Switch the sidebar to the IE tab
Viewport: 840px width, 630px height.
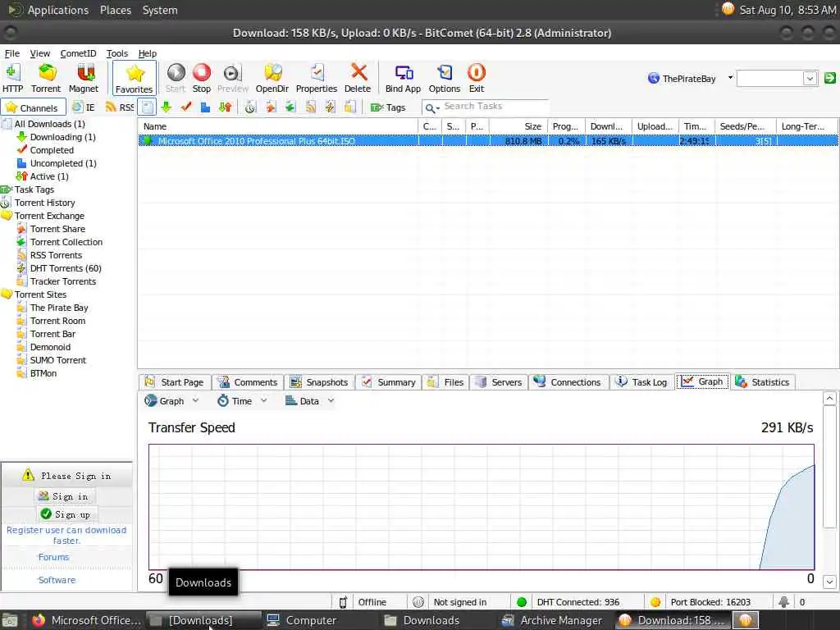pos(84,107)
